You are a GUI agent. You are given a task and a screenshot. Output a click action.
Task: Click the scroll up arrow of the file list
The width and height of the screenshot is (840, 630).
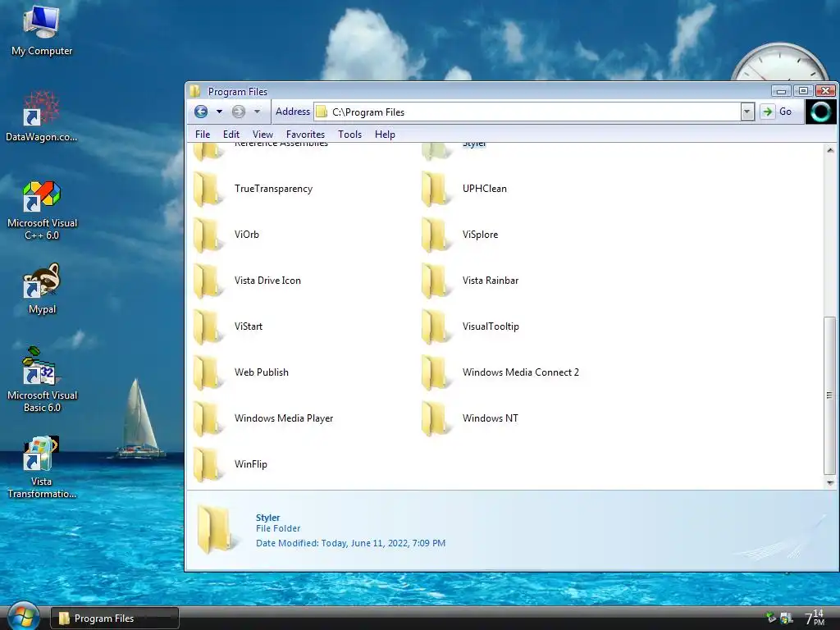tap(830, 151)
